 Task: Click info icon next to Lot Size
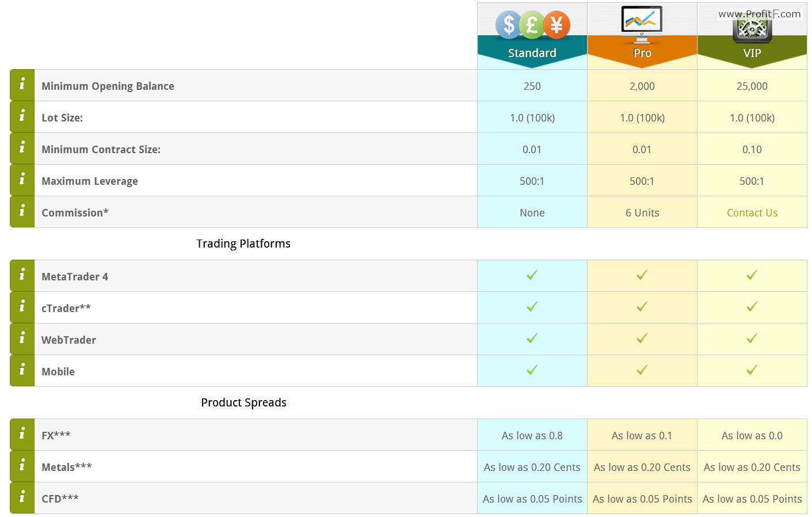tap(22, 117)
